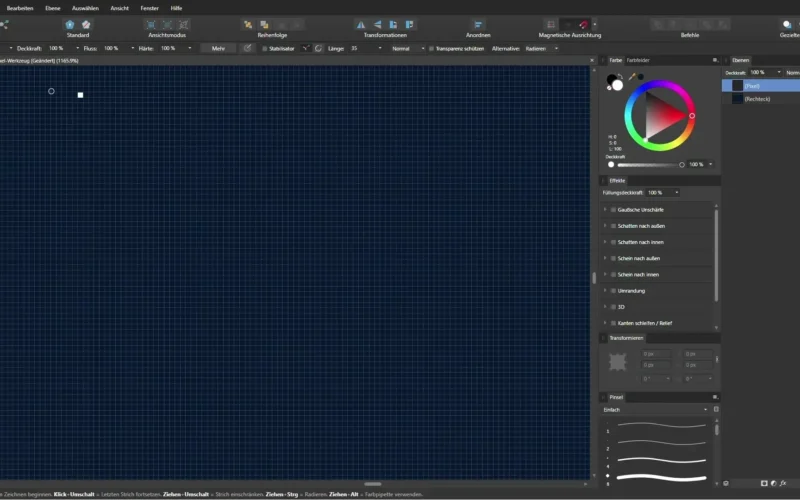Open the Pinsel panel options menu icon
The width and height of the screenshot is (800, 500).
pyautogui.click(x=715, y=397)
